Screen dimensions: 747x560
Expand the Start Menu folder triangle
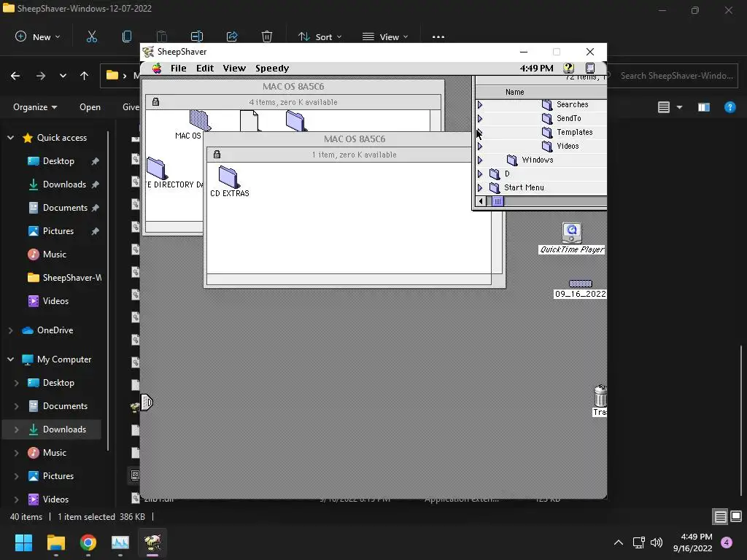coord(480,187)
